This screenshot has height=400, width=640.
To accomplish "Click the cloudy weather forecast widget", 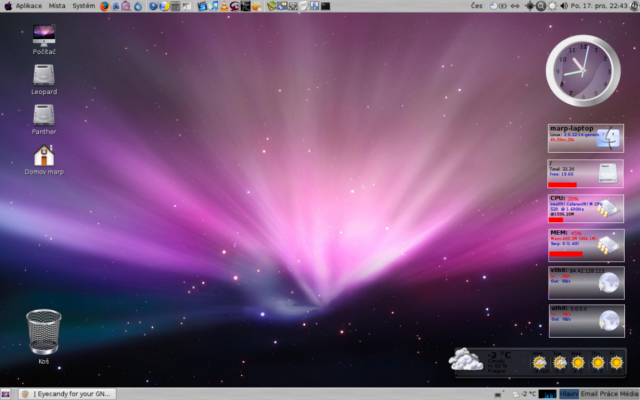I will coord(538,362).
